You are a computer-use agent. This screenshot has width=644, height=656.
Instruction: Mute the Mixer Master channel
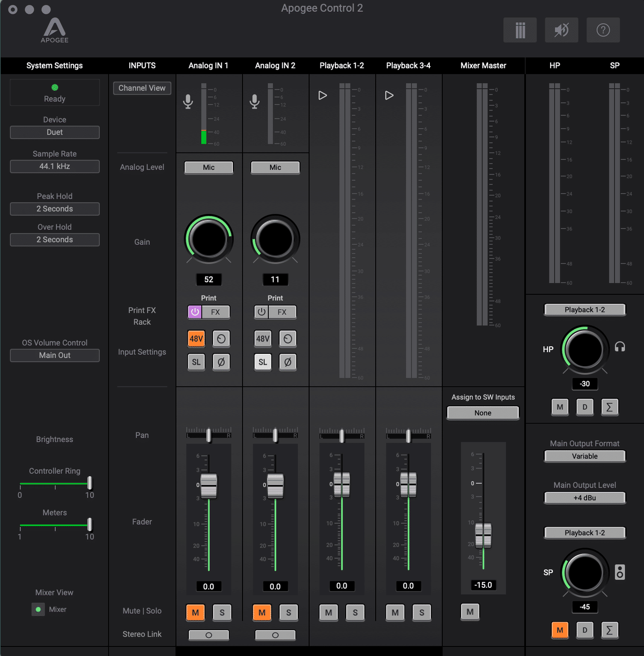[470, 612]
